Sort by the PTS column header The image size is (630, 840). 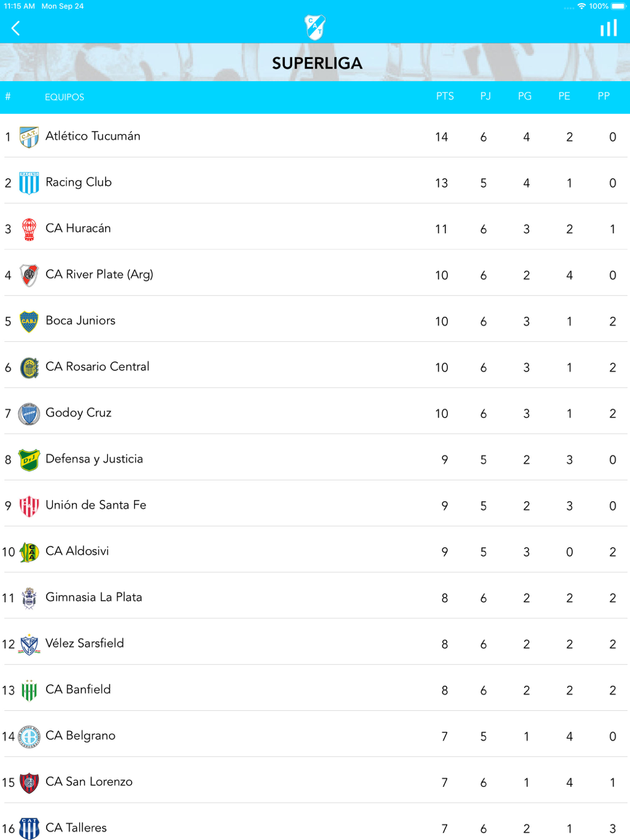(445, 96)
